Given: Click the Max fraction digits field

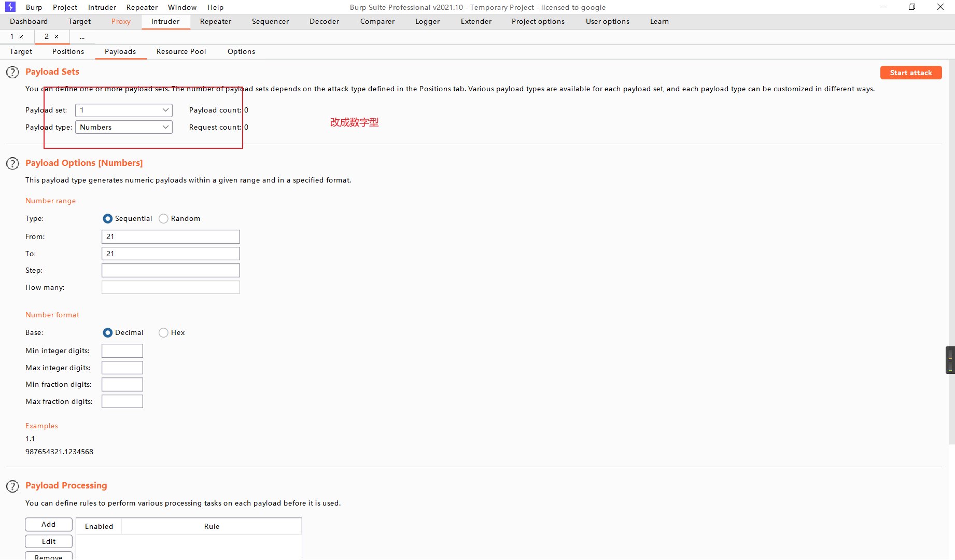Looking at the screenshot, I should 122,401.
